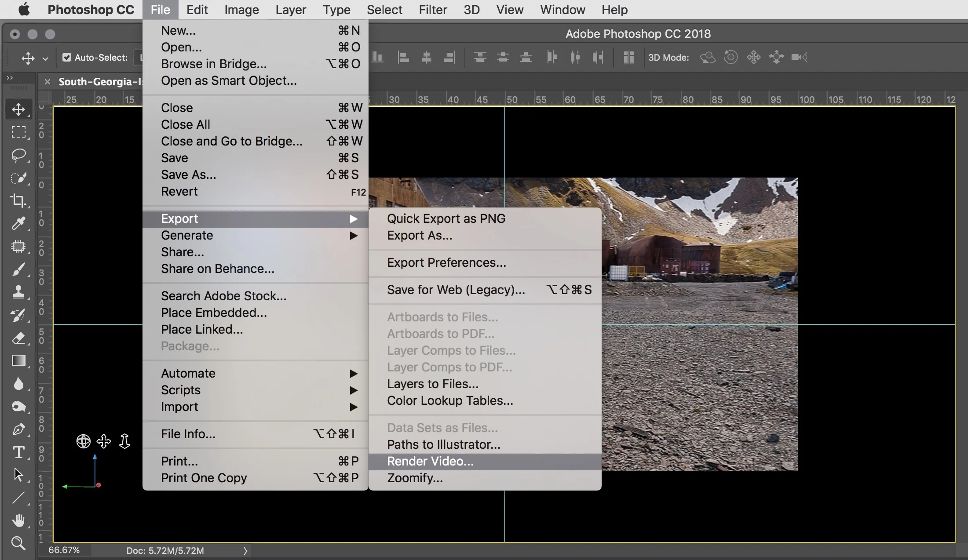
Task: Click the zoom percentage field 66.67%
Action: point(64,550)
